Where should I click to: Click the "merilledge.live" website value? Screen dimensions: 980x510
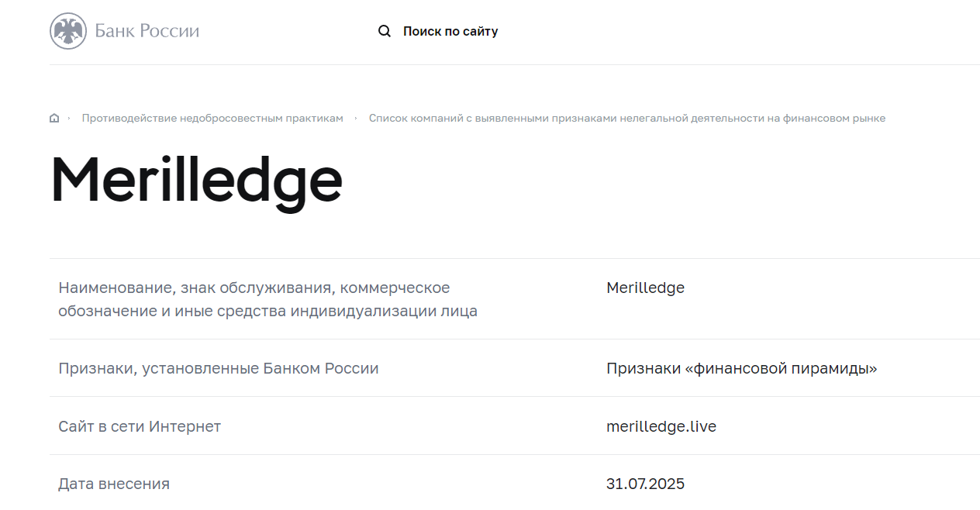point(661,426)
